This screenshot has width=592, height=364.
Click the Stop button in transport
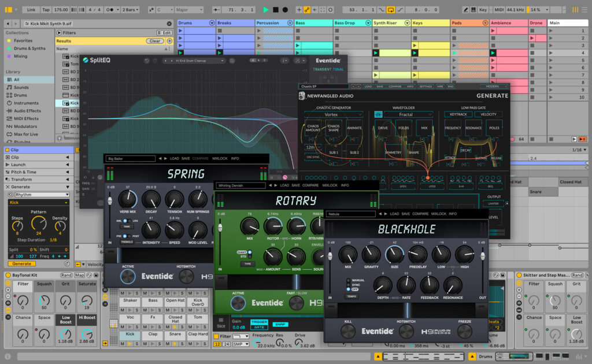click(276, 9)
